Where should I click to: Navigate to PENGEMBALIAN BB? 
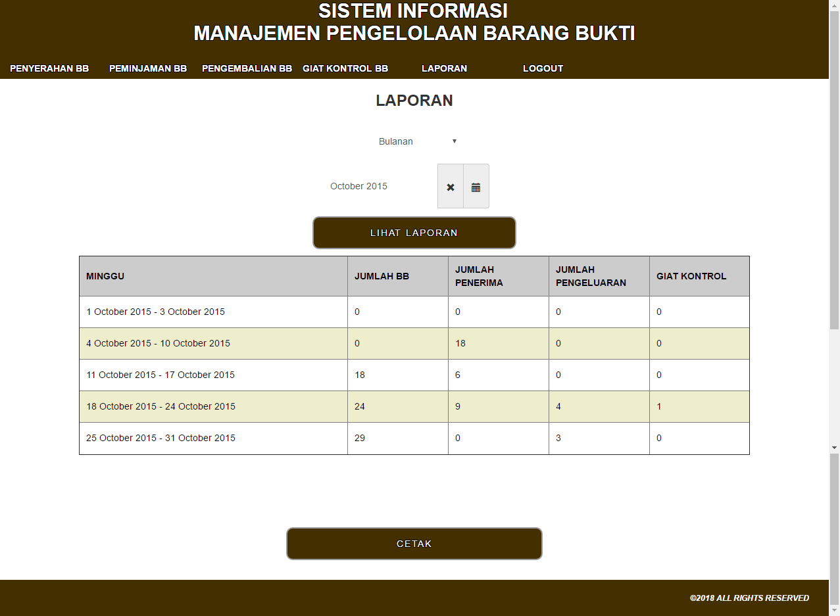click(247, 68)
